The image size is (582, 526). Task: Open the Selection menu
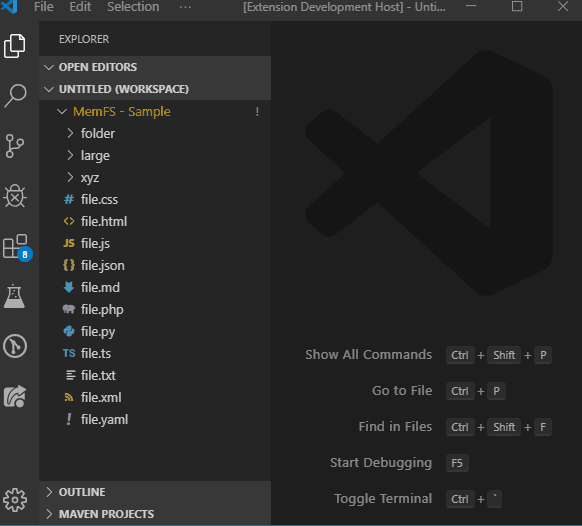coord(133,7)
